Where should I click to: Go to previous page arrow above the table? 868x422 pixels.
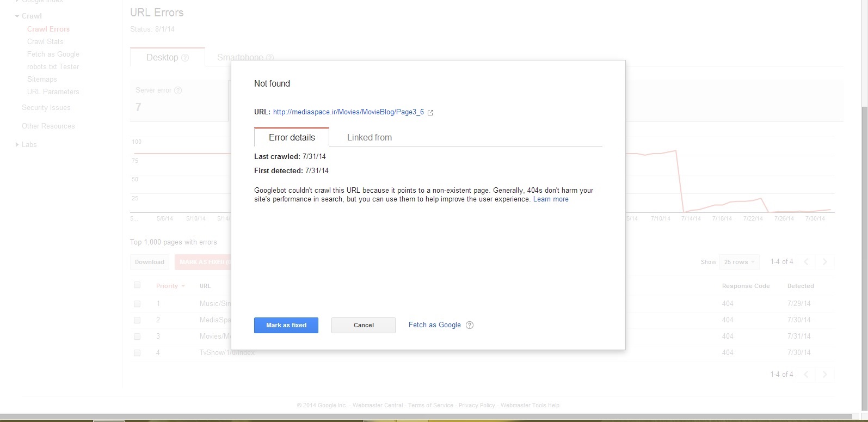click(x=806, y=262)
